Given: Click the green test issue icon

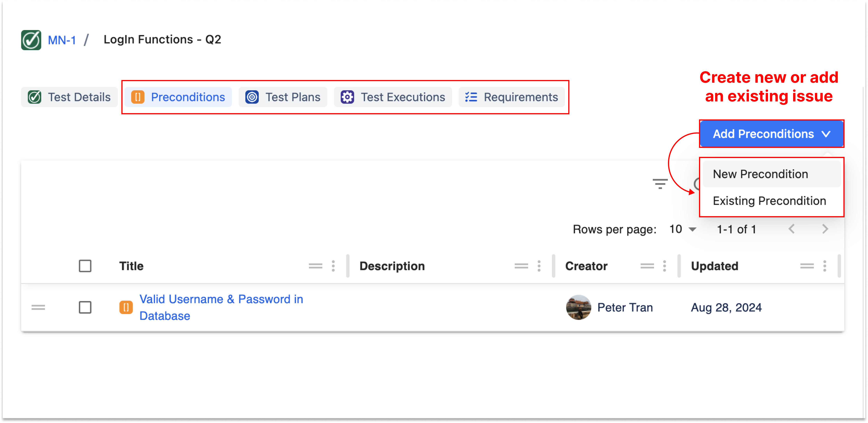Looking at the screenshot, I should (x=31, y=40).
